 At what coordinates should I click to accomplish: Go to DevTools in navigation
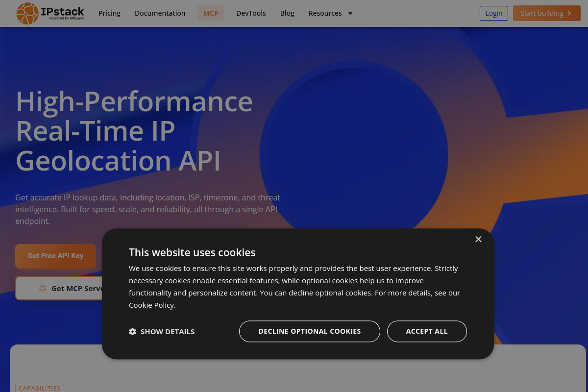pyautogui.click(x=251, y=13)
